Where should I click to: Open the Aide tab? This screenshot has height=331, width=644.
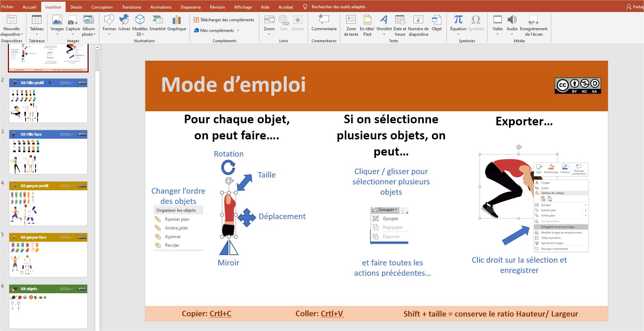pos(265,7)
